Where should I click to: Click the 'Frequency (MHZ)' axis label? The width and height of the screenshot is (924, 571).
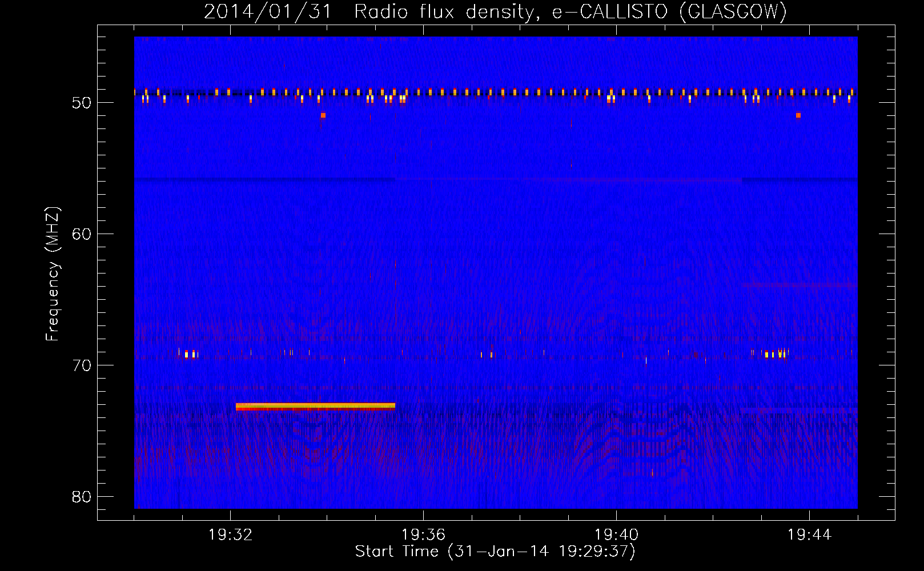pos(53,274)
